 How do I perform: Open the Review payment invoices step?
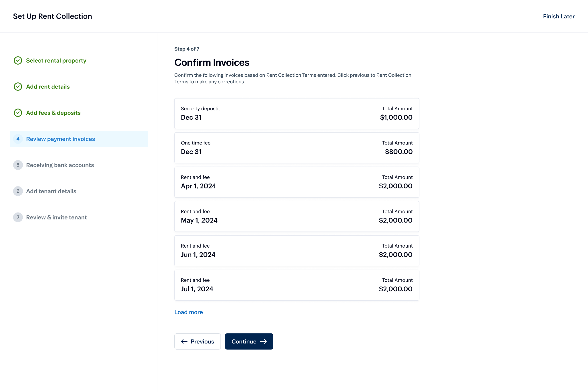[x=61, y=139]
